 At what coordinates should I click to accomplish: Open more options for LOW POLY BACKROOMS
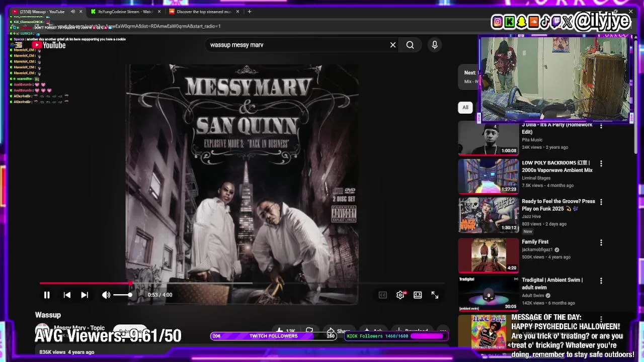[601, 163]
